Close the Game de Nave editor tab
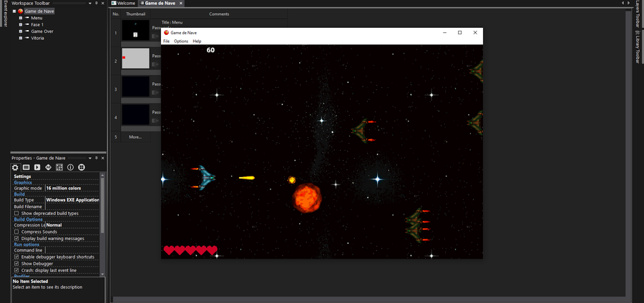 point(181,4)
